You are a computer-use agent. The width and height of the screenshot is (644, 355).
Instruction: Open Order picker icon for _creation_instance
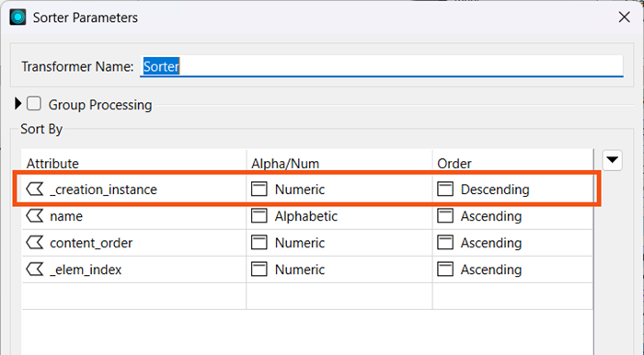pyautogui.click(x=445, y=189)
